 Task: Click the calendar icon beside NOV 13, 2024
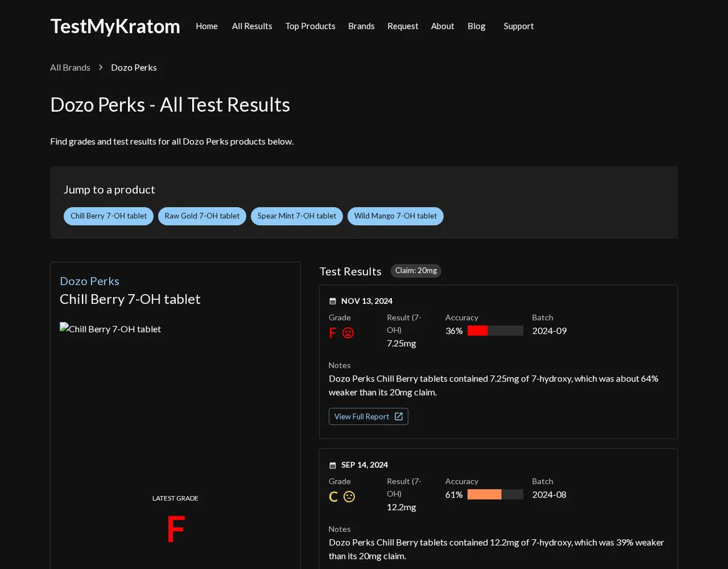(332, 301)
